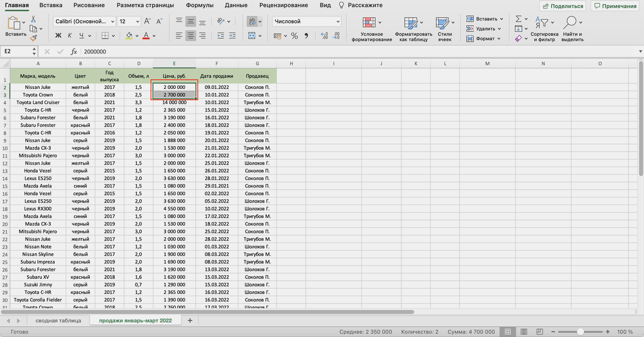Viewport: 644px width, 337px height.
Task: Open the font size dropdown
Action: [129, 21]
